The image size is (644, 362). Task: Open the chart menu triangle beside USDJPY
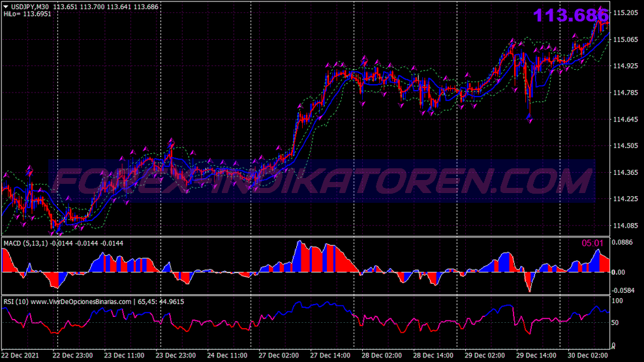coord(6,7)
